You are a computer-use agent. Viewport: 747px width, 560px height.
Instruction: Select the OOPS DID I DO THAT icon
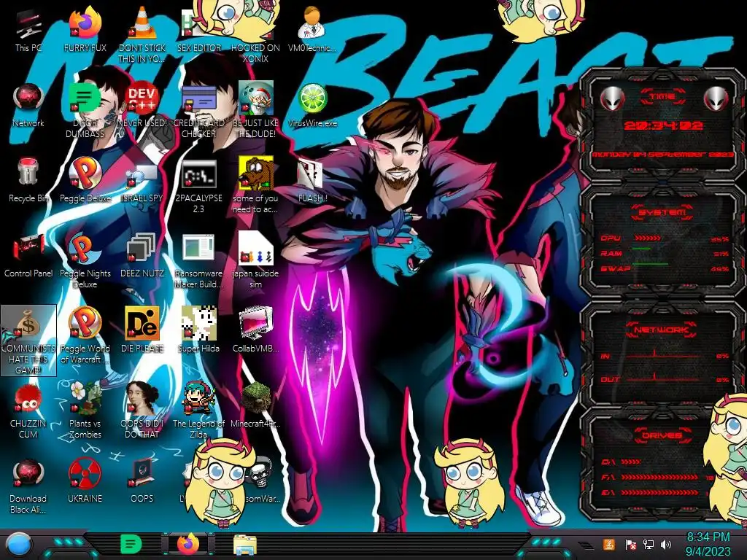coord(142,411)
